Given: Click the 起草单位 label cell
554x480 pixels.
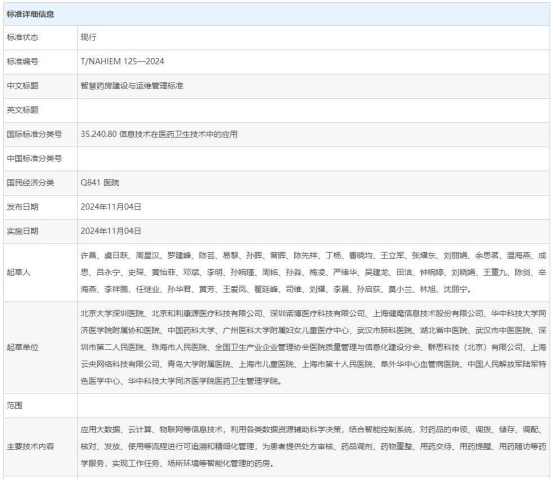Looking at the screenshot, I should pos(41,347).
